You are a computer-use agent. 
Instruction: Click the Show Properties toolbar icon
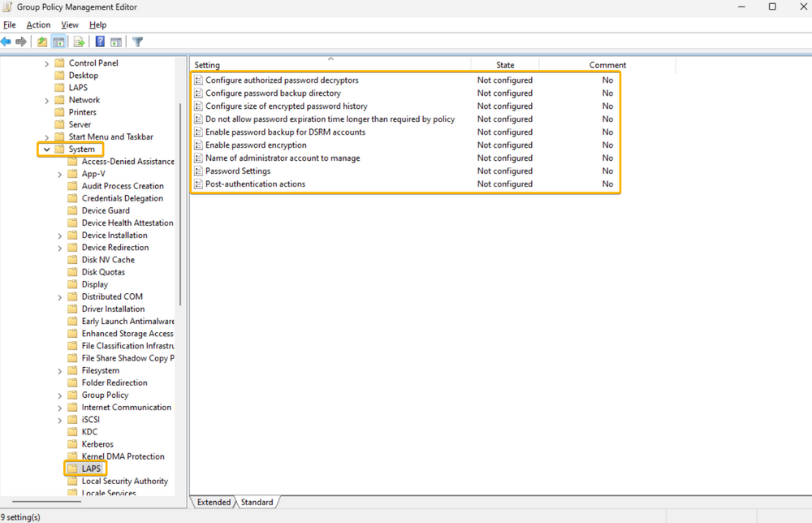click(118, 41)
